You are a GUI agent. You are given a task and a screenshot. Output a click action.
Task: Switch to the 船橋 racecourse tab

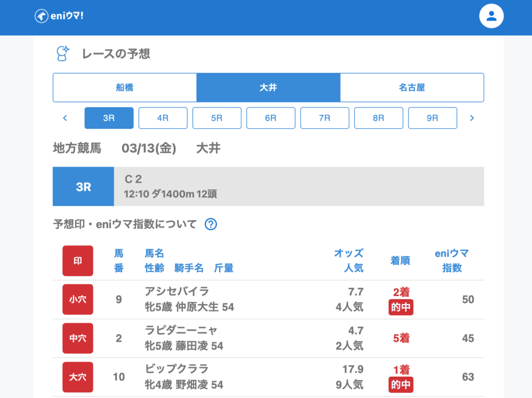click(x=125, y=87)
